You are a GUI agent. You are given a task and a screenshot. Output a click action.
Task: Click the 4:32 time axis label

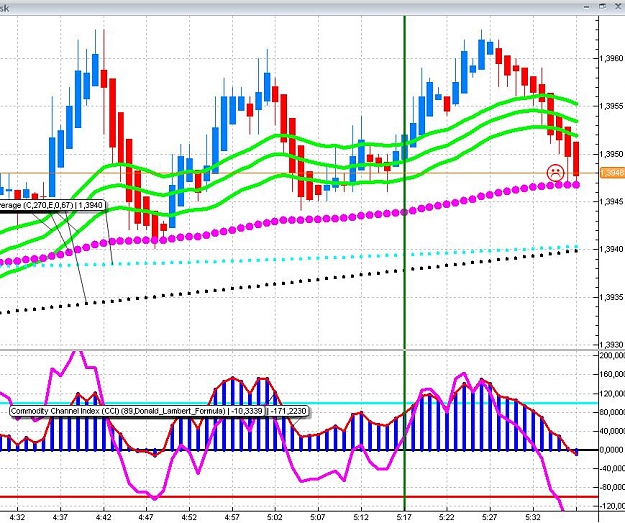click(x=18, y=517)
